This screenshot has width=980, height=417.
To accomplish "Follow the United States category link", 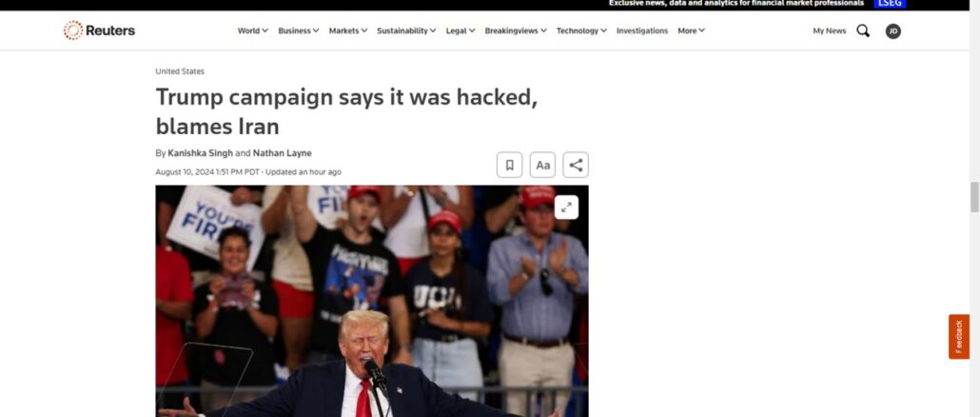I will coord(180,71).
